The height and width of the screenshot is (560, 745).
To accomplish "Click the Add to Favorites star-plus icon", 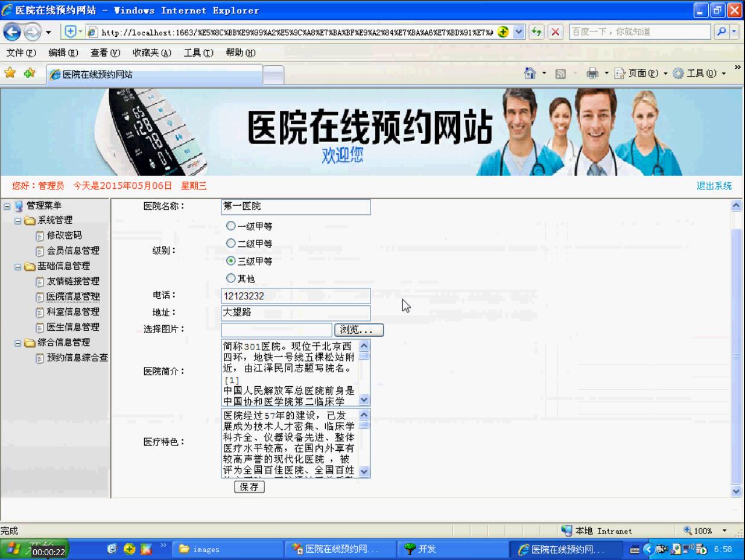I will 29,74.
